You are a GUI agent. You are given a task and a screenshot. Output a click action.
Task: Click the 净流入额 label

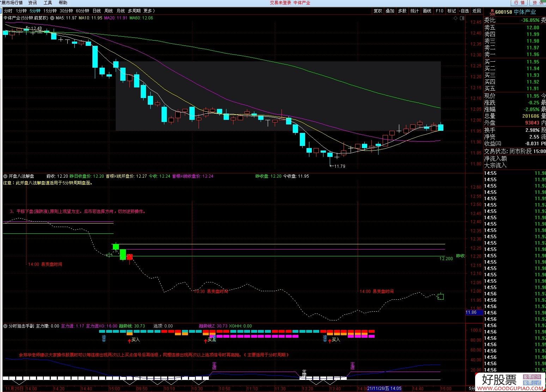tap(496, 159)
